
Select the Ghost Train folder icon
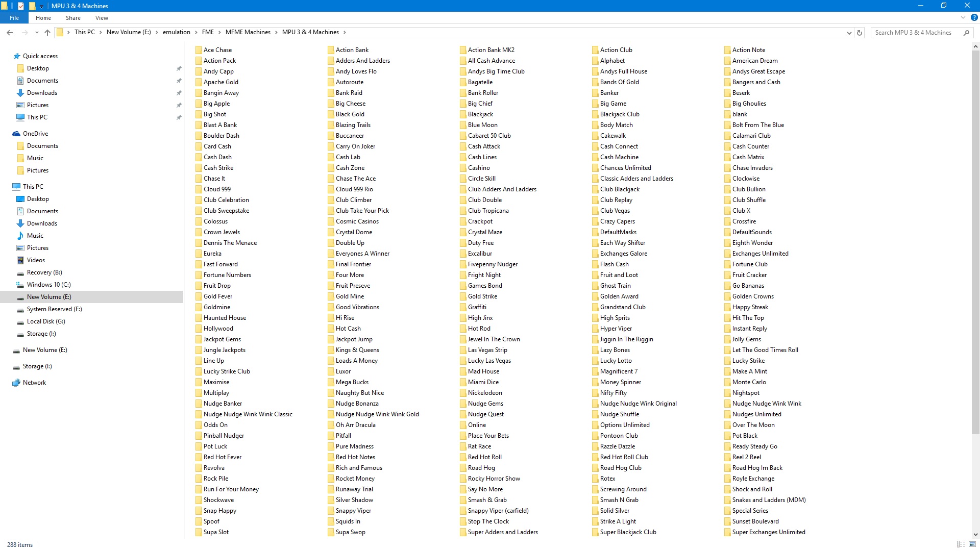coord(596,286)
